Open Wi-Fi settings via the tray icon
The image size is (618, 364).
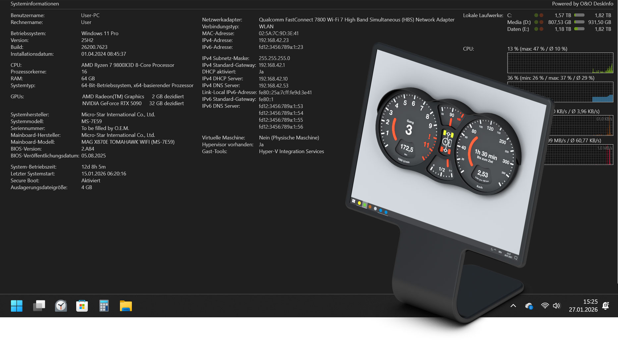[545, 305]
